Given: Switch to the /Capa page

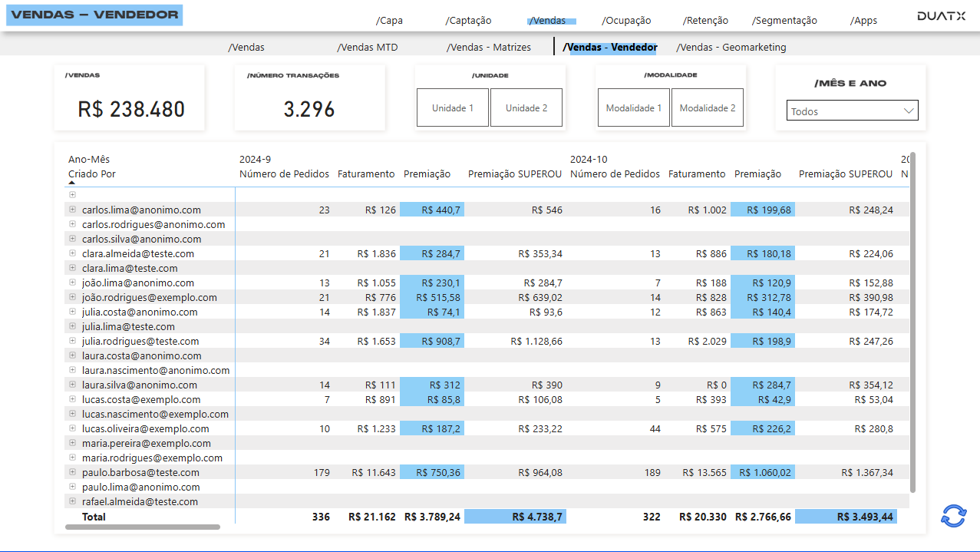Looking at the screenshot, I should [x=389, y=20].
